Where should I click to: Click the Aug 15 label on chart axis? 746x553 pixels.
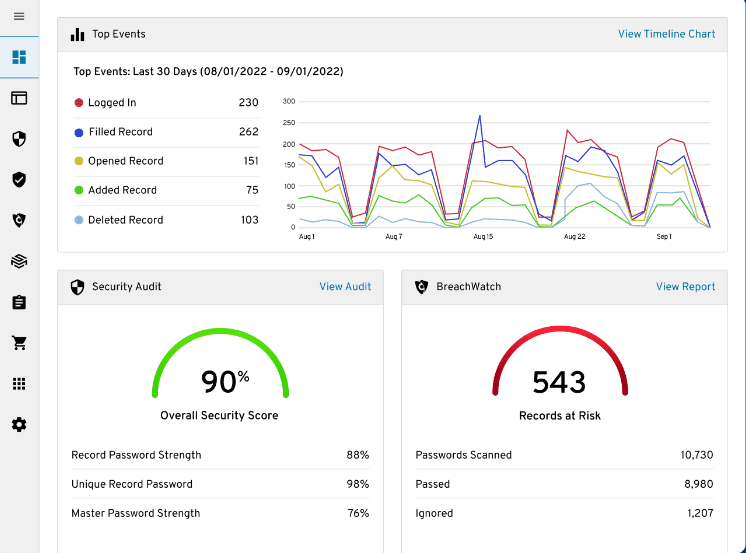point(483,237)
